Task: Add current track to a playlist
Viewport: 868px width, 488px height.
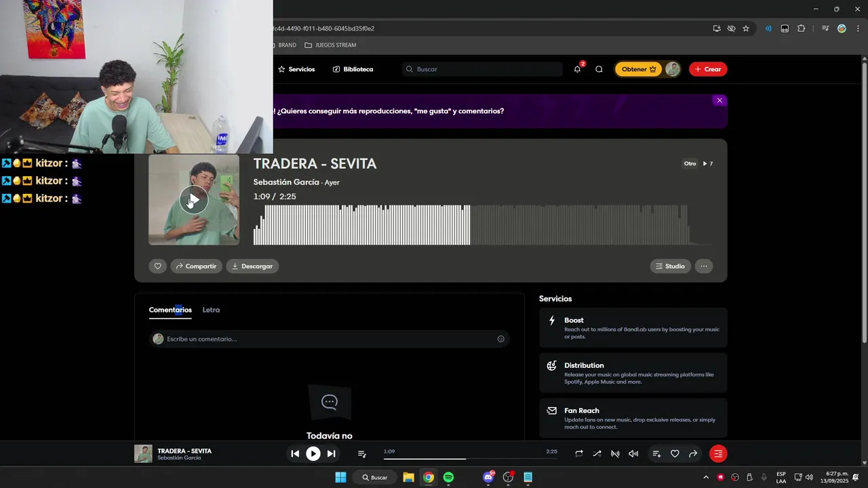Action: coord(656,453)
